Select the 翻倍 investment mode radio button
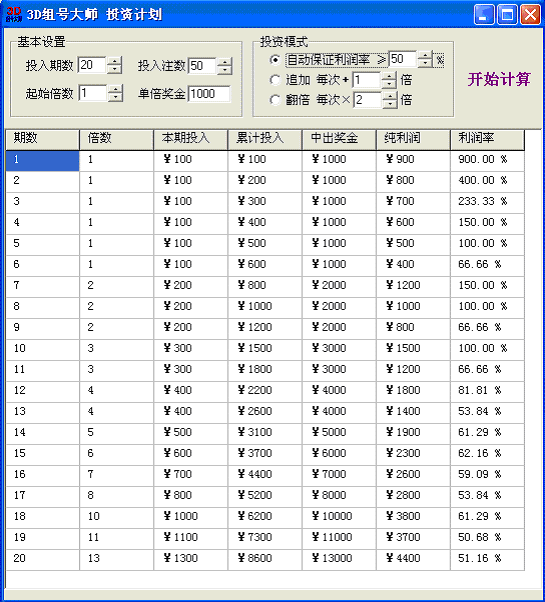The width and height of the screenshot is (545, 602). point(275,100)
